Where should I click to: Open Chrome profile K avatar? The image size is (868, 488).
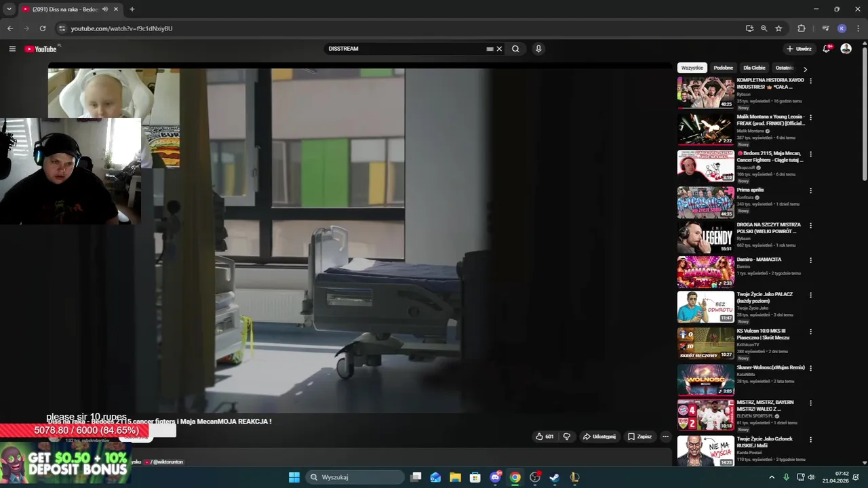(x=842, y=28)
